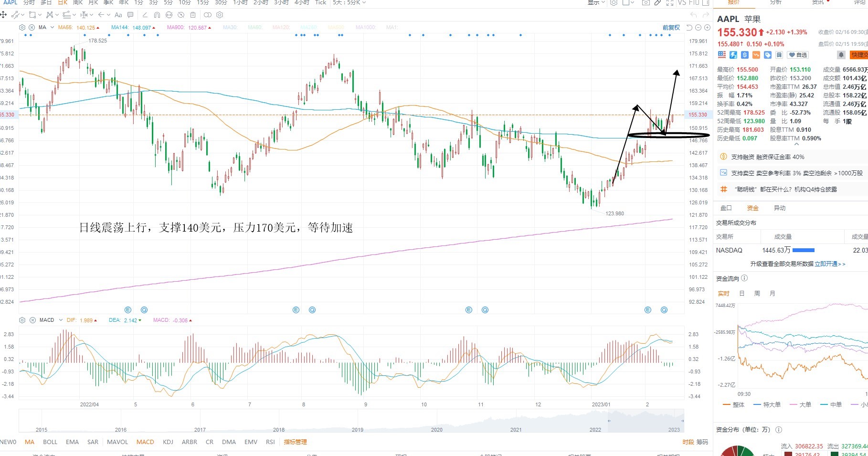Select the rectangle shape drawing tool
Viewport: 868px width, 456px height.
32,15
